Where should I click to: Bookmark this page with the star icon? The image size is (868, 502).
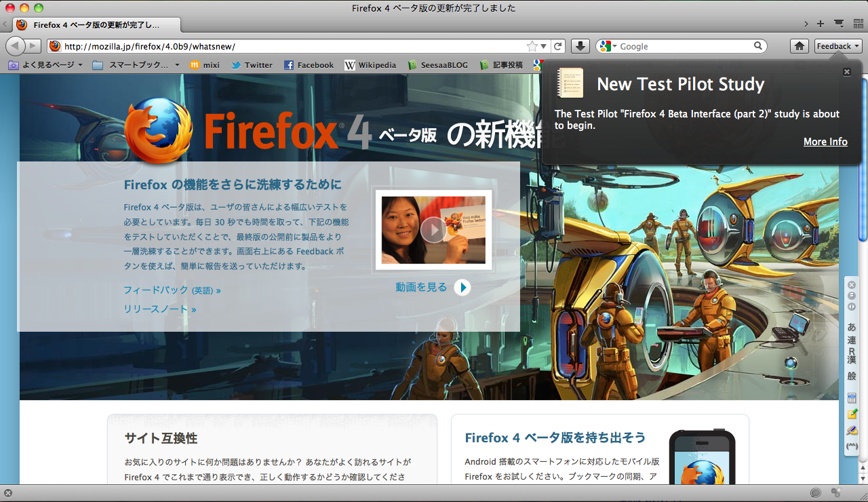tap(532, 46)
